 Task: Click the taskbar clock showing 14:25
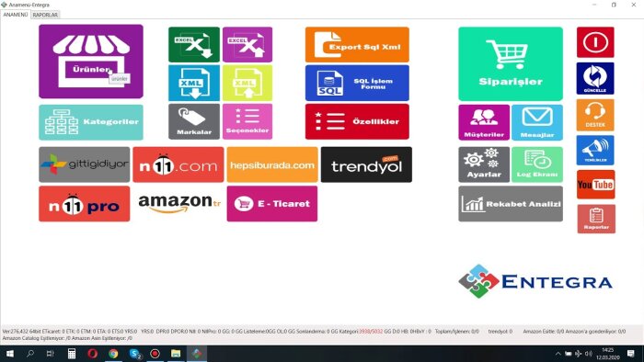[608, 354]
